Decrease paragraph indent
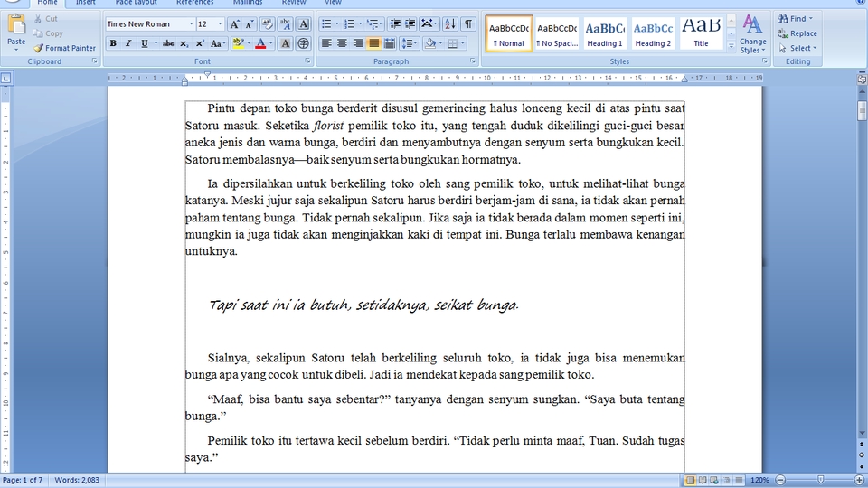Viewport: 868px width, 488px height. click(395, 24)
